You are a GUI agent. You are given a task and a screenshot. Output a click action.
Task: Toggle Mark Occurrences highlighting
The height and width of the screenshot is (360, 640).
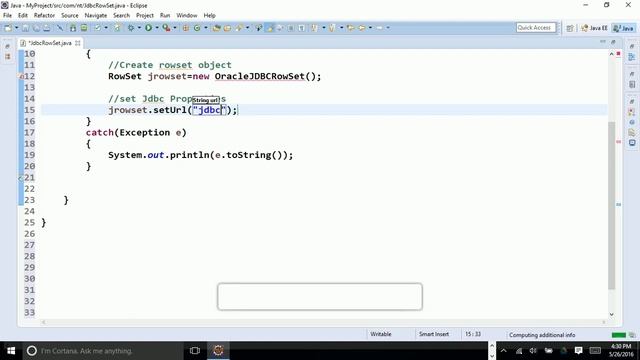pyautogui.click(x=269, y=28)
